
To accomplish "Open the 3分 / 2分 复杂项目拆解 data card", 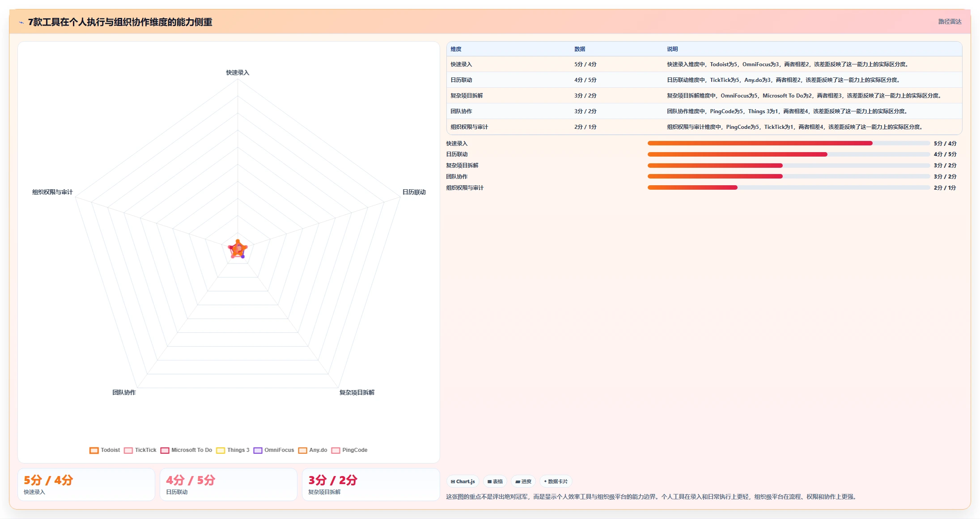I will click(x=371, y=485).
